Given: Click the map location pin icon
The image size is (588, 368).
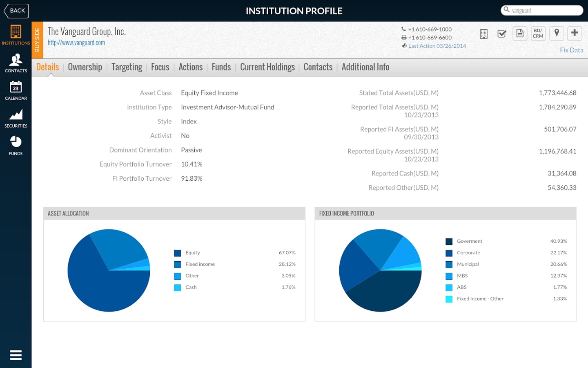Looking at the screenshot, I should pyautogui.click(x=557, y=34).
